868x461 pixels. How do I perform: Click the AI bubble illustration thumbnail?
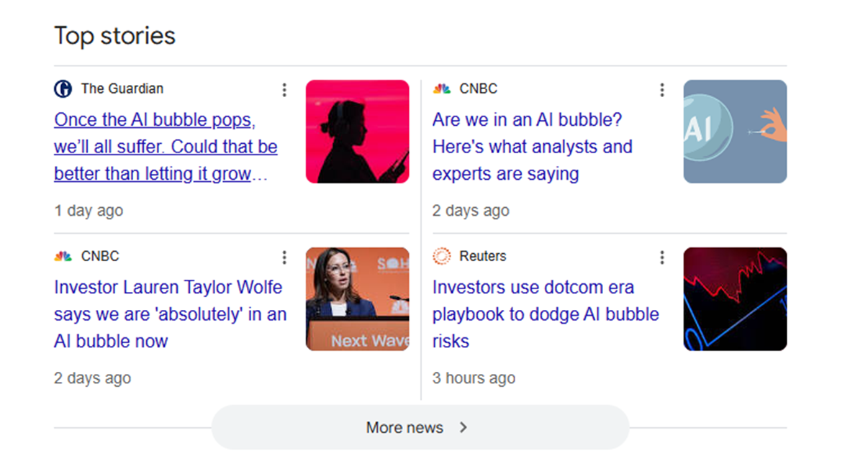coord(735,132)
